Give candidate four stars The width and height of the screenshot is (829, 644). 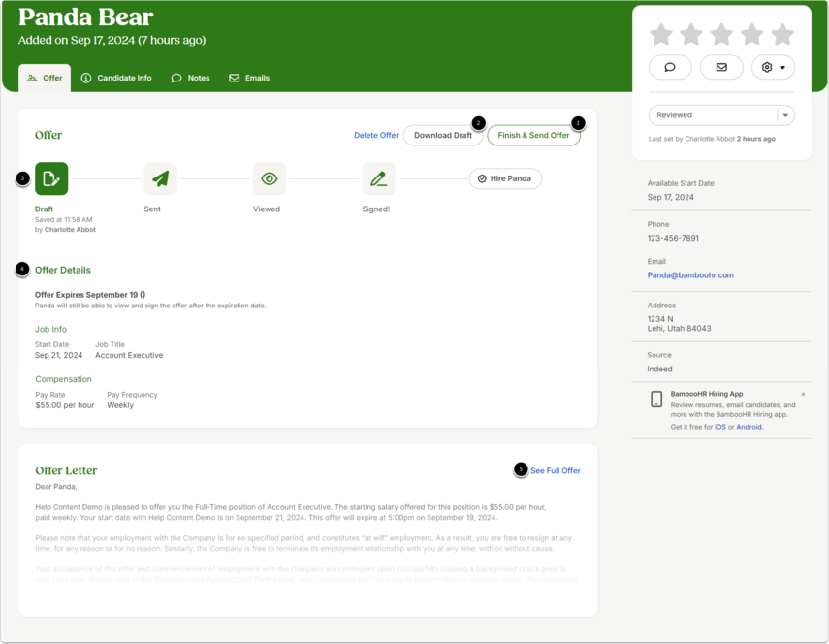(751, 35)
